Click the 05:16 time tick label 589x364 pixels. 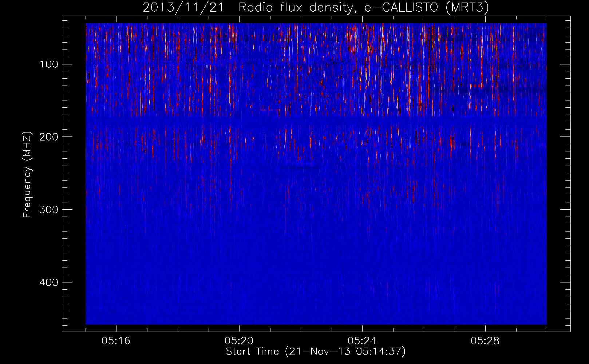pyautogui.click(x=116, y=341)
